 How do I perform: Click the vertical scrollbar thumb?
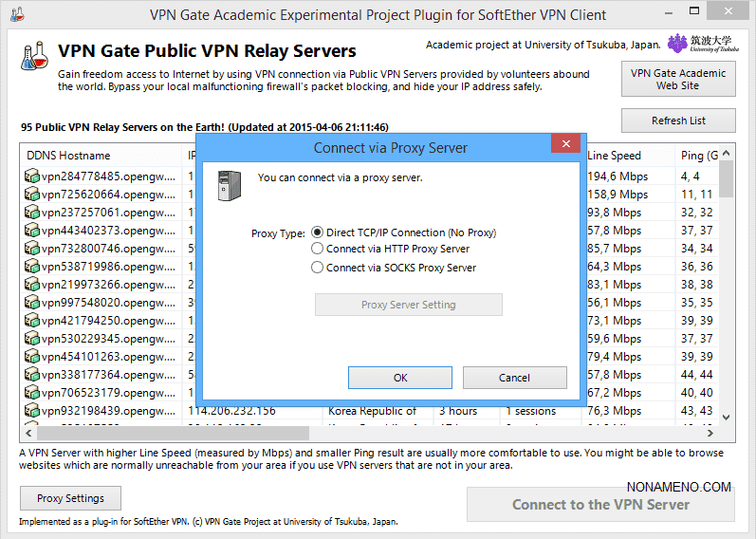tap(727, 179)
